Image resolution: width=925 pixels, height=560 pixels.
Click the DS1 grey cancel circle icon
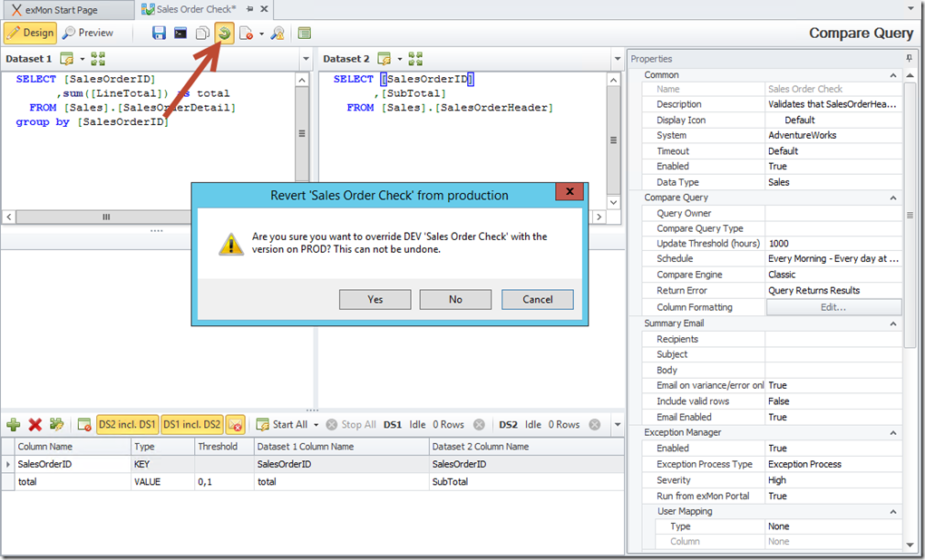479,424
